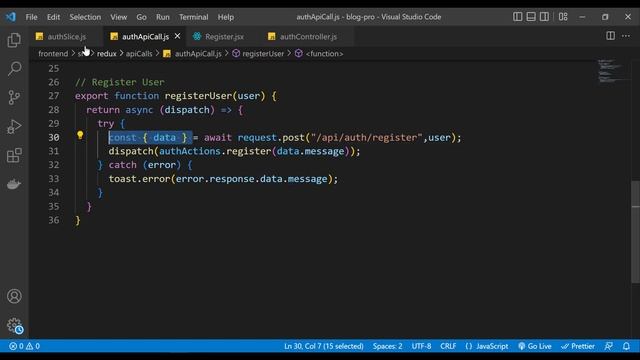
Task: Click errors and warnings count in status bar
Action: coord(24,346)
